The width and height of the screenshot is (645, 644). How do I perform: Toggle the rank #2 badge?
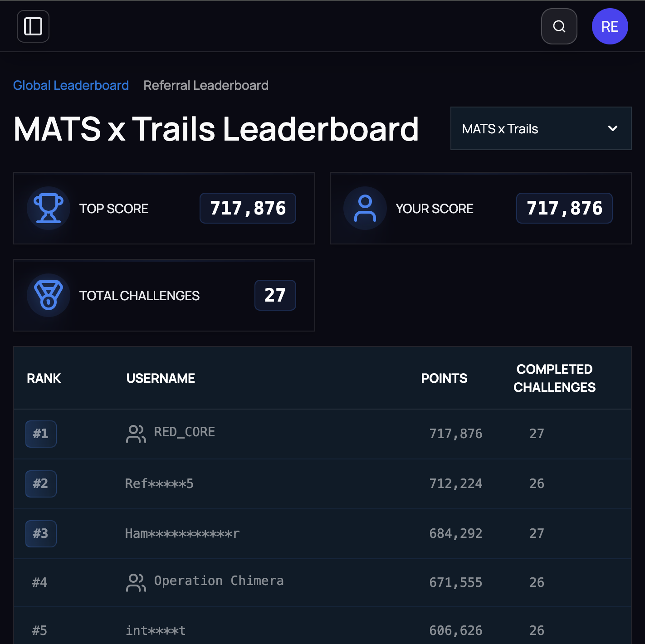pyautogui.click(x=40, y=483)
